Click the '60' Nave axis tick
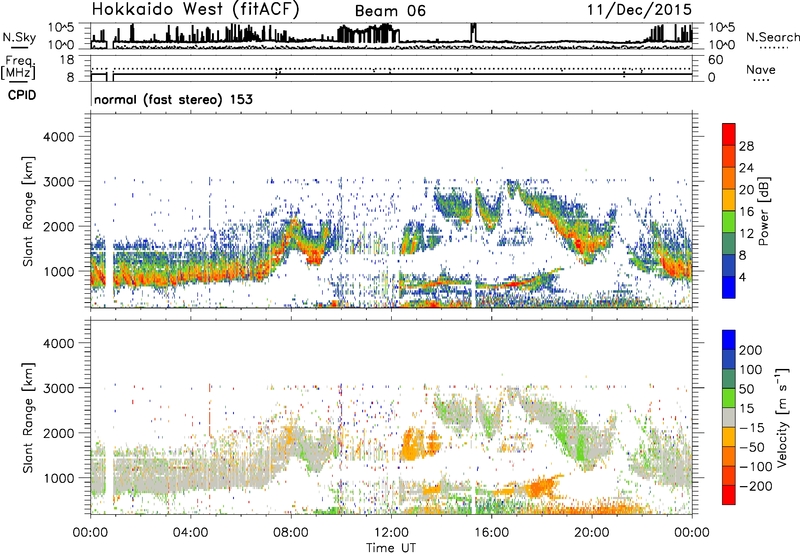 (x=715, y=60)
